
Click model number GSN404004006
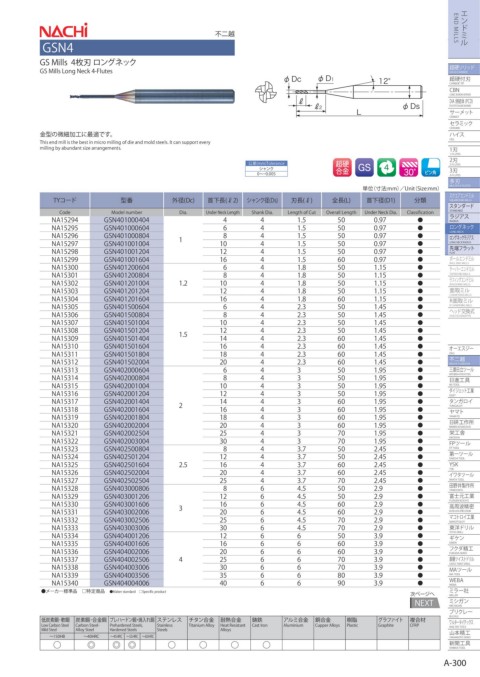[x=126, y=583]
